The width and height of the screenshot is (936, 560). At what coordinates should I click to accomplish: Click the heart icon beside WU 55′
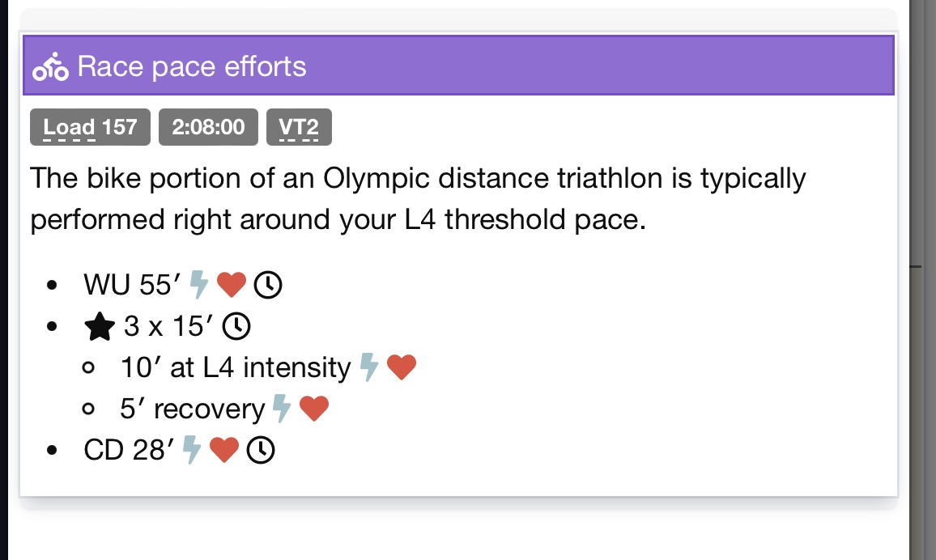point(231,285)
